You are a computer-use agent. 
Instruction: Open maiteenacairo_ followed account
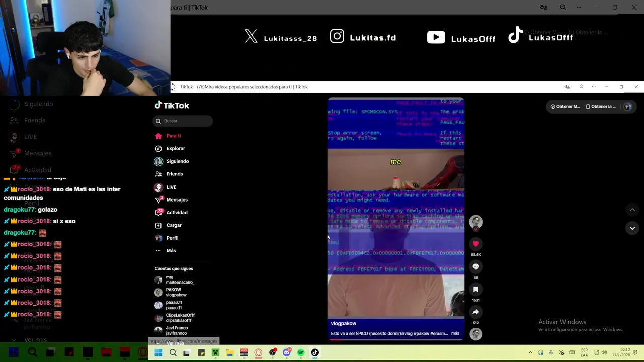click(175, 280)
